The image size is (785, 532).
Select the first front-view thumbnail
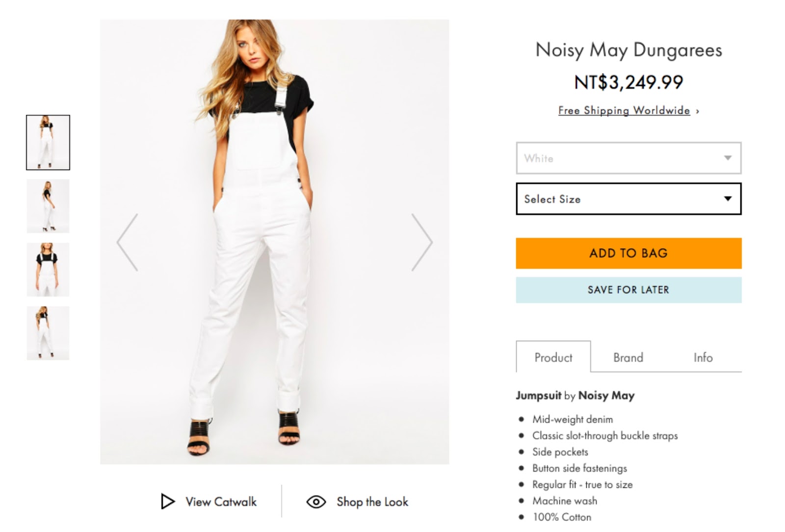[x=48, y=143]
